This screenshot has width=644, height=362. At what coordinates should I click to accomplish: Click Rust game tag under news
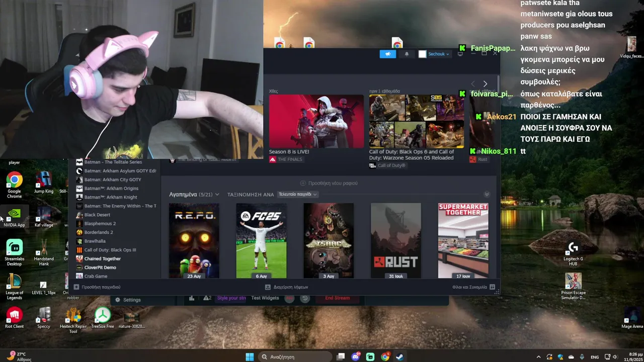pyautogui.click(x=478, y=159)
